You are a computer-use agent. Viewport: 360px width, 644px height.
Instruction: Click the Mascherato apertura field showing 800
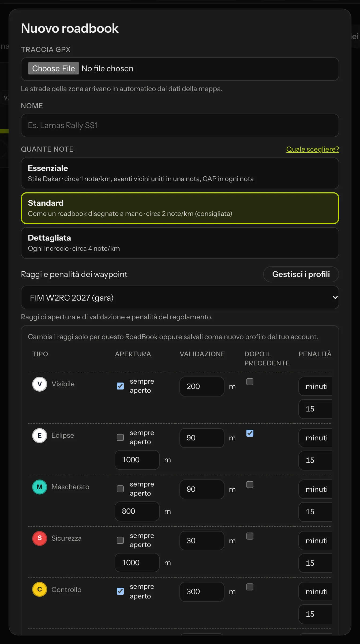pos(137,511)
